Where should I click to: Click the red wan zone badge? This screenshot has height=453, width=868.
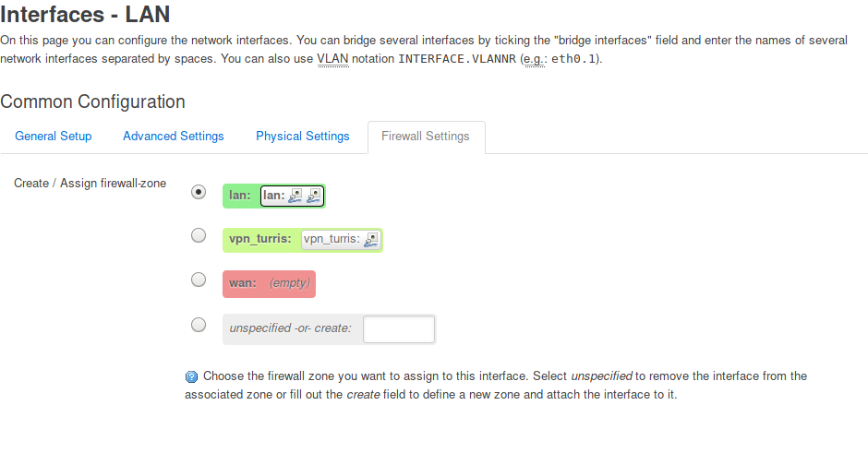pyautogui.click(x=269, y=284)
